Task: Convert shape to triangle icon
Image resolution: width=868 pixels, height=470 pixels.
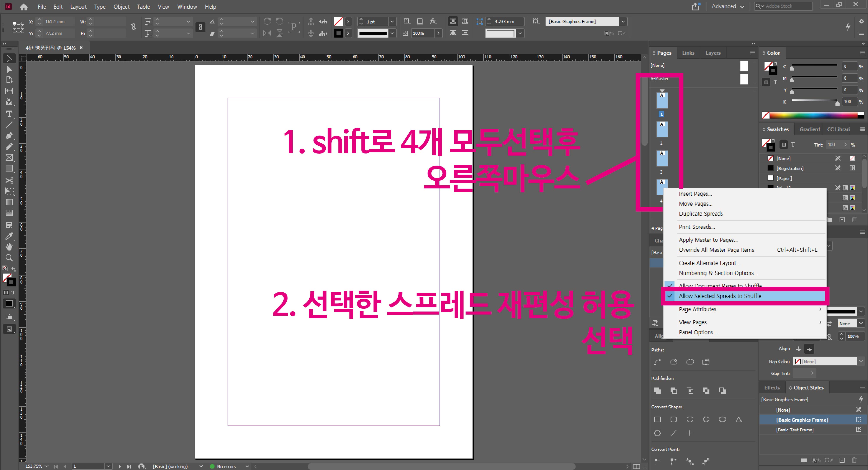Action: [x=739, y=419]
